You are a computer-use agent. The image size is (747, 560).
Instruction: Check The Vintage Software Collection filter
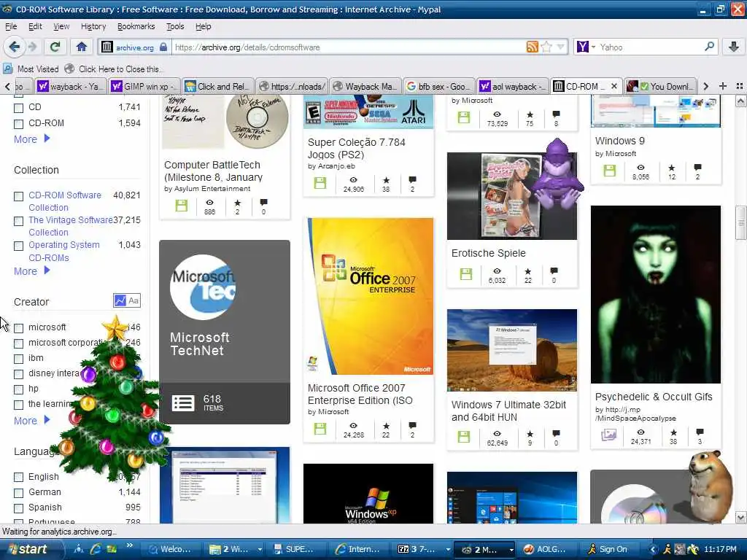click(x=18, y=221)
